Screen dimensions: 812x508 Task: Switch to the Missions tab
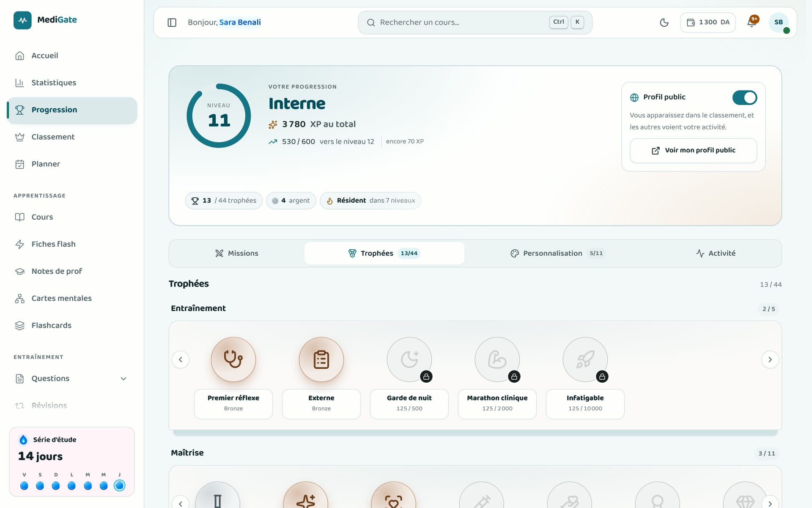pos(237,253)
